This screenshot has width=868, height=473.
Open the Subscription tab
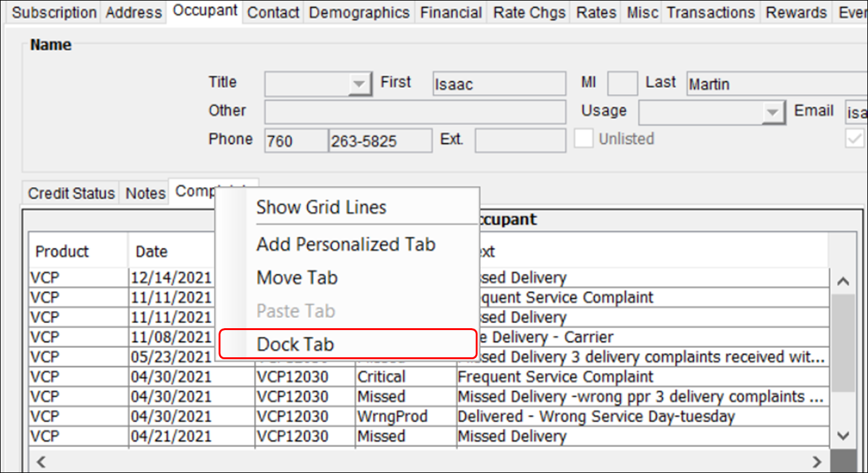pos(54,13)
